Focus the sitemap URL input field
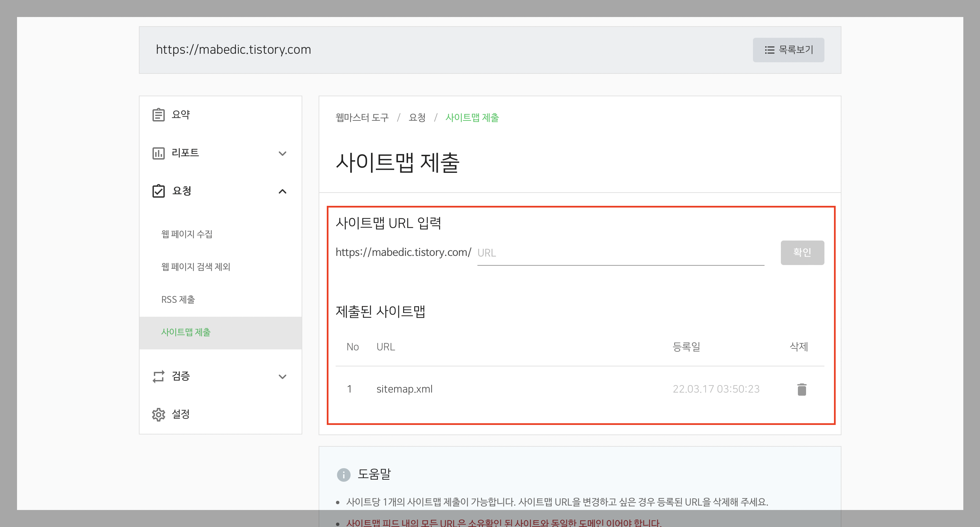The image size is (980, 527). [x=620, y=253]
